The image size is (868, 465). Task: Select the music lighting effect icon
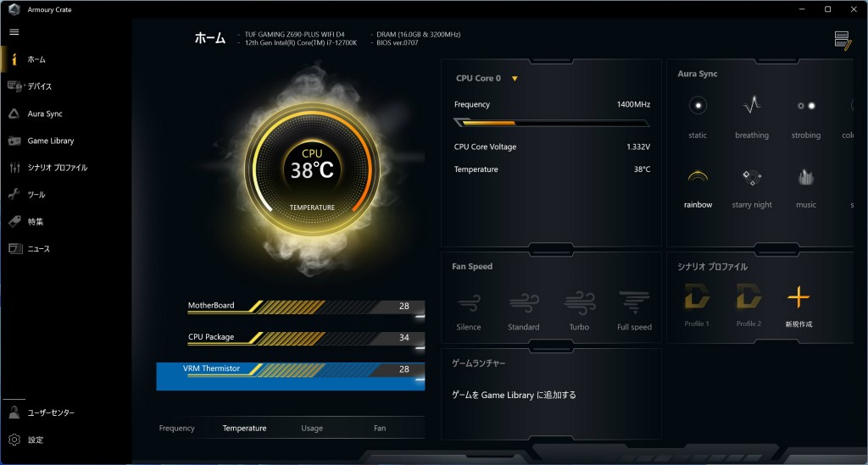pos(806,177)
